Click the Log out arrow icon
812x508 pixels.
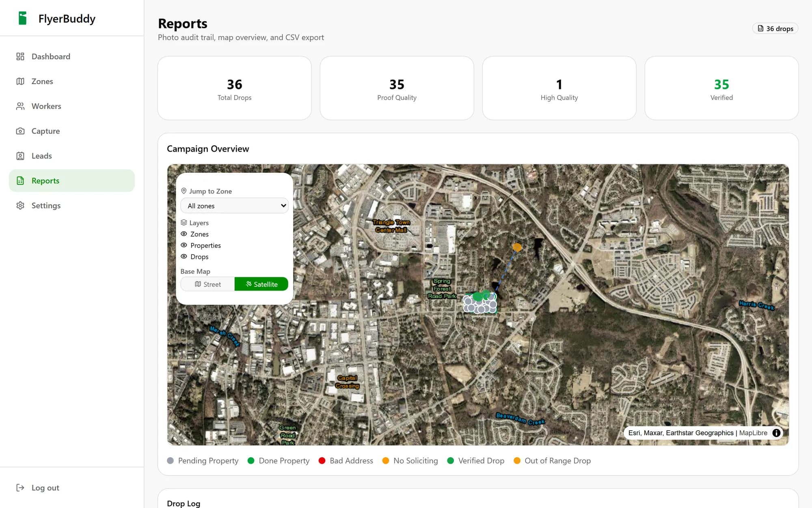tap(20, 487)
